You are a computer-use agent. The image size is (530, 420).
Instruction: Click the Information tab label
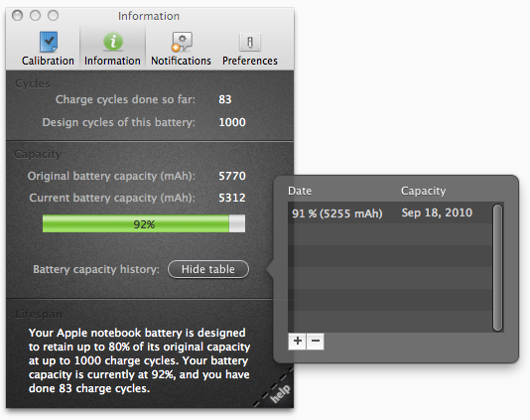point(112,61)
